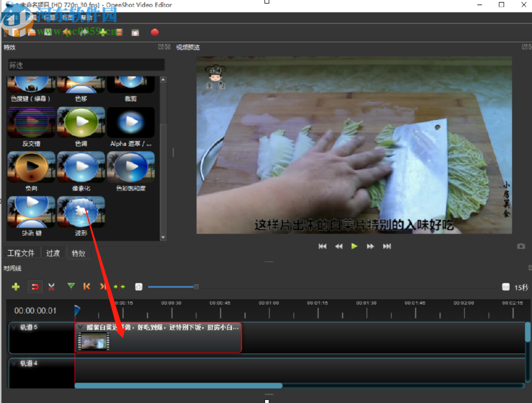This screenshot has height=403, width=532.
Task: Click the 轨道 4 track label
Action: point(29,363)
